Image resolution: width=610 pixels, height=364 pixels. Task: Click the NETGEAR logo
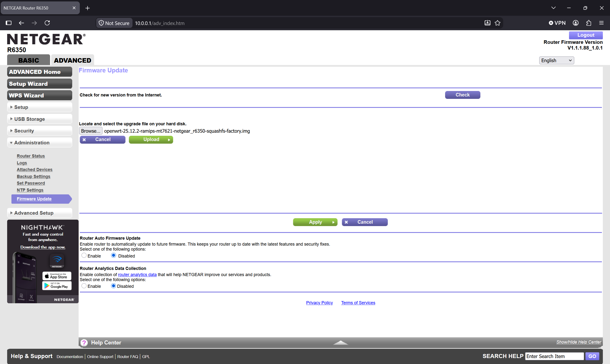(46, 39)
